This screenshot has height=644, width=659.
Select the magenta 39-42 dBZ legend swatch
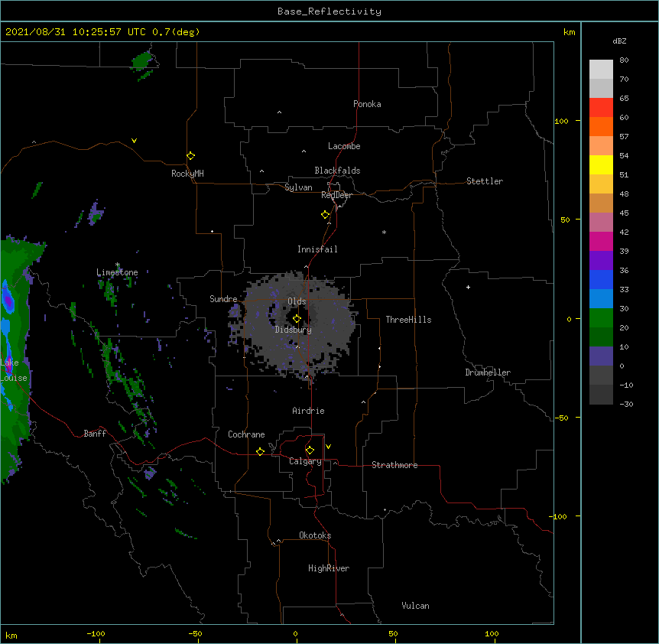(601, 241)
